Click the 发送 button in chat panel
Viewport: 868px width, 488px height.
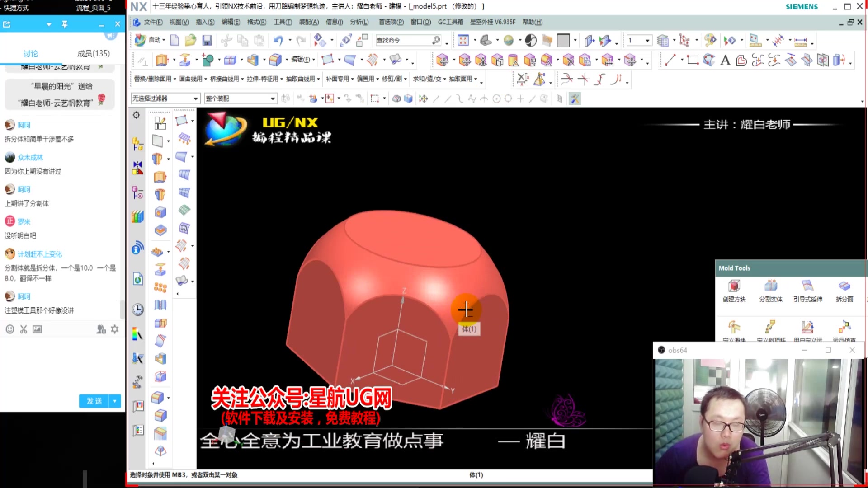tap(94, 401)
